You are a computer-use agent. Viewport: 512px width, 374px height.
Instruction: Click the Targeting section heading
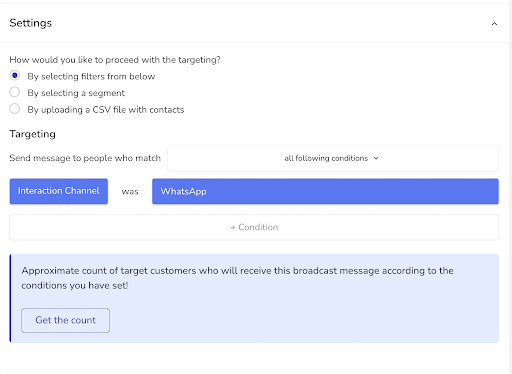tap(32, 134)
